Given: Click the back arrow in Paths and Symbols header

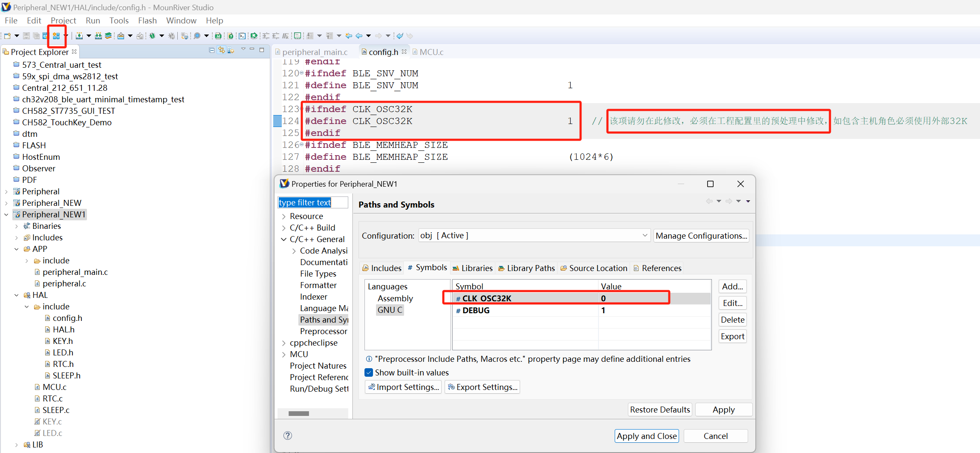Looking at the screenshot, I should tap(709, 201).
